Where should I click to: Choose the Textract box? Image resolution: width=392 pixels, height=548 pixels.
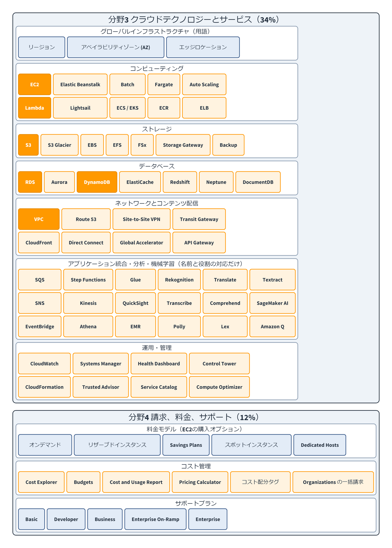pos(272,280)
